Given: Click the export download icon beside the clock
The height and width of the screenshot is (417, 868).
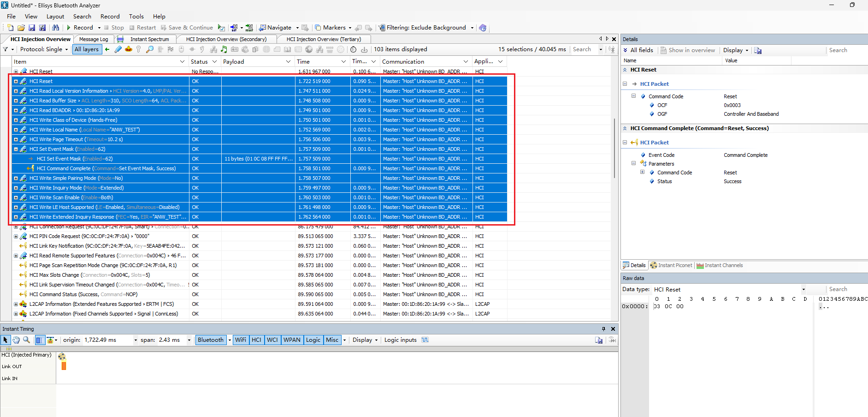Looking at the screenshot, I should 364,49.
